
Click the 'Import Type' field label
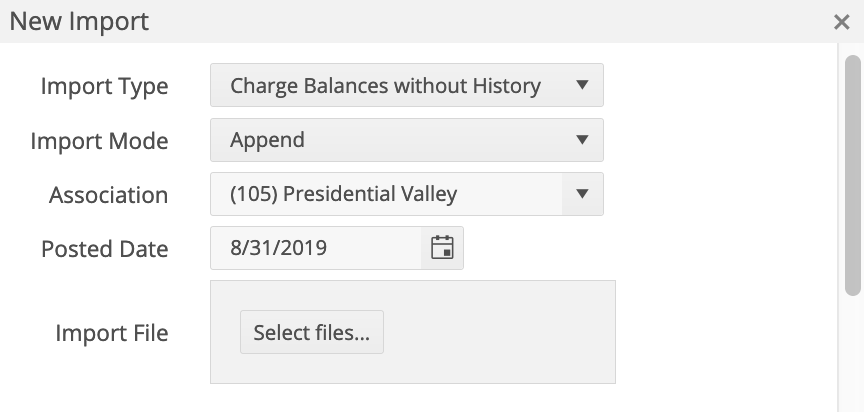click(x=104, y=86)
